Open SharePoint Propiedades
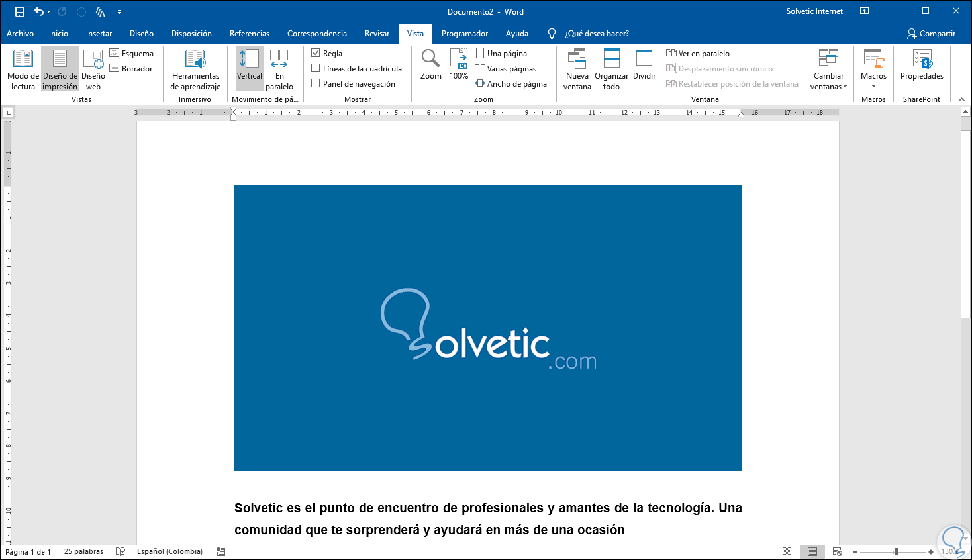 [x=922, y=65]
